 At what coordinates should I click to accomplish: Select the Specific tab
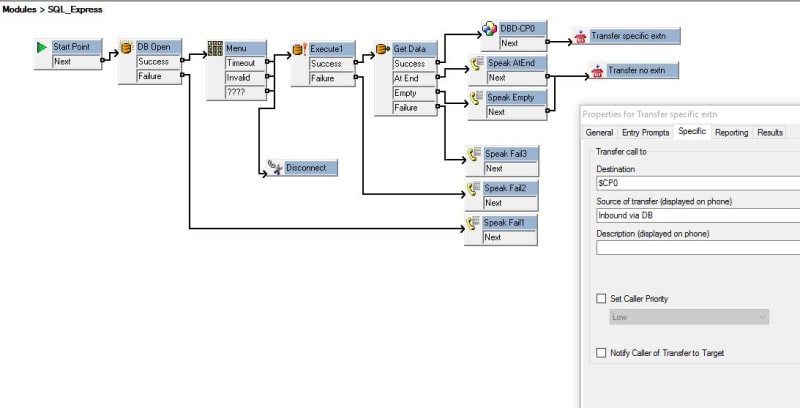[692, 132]
